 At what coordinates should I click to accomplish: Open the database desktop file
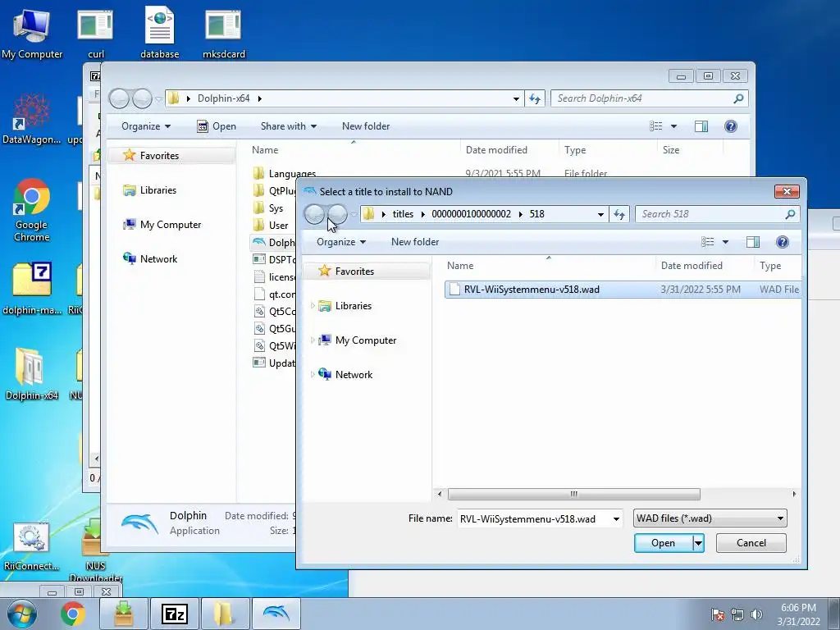(x=160, y=33)
